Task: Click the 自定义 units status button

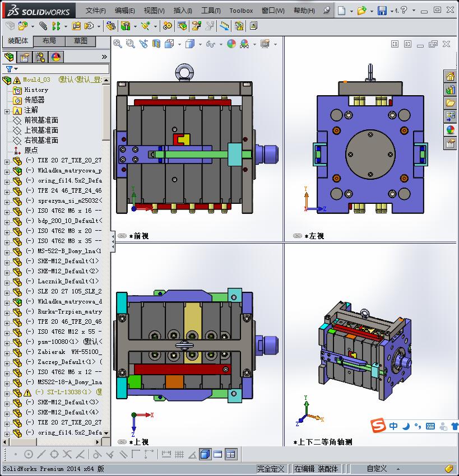Action: [x=377, y=468]
